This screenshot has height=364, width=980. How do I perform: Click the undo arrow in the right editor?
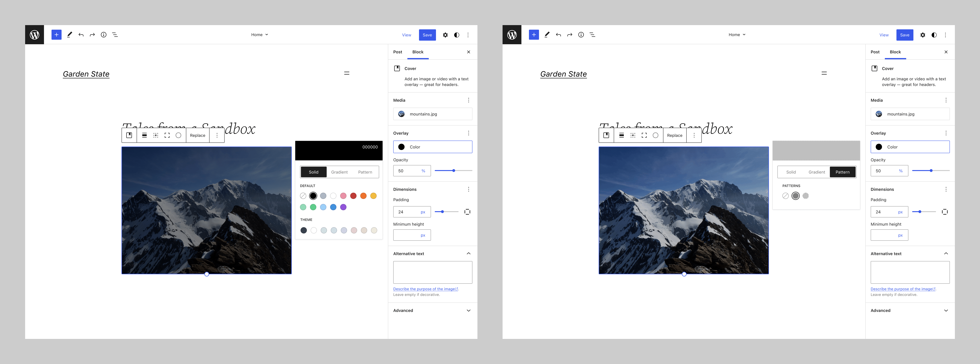coord(558,35)
